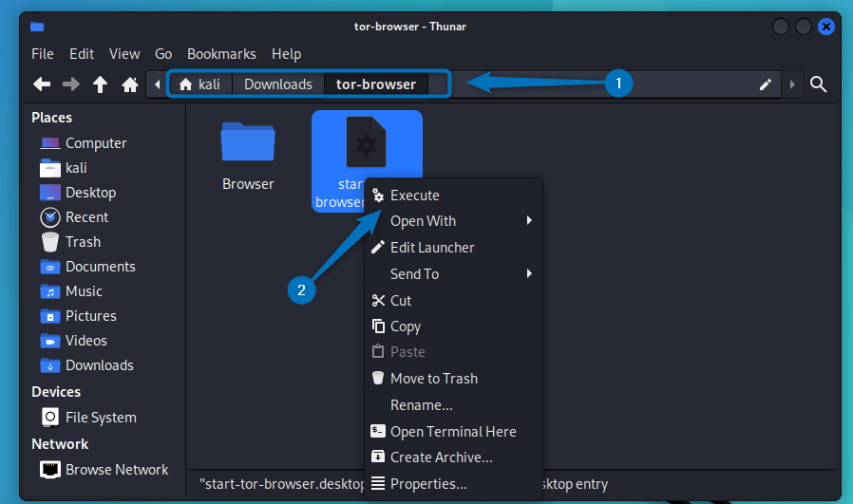Close the Thunar window
853x504 pixels.
click(826, 26)
